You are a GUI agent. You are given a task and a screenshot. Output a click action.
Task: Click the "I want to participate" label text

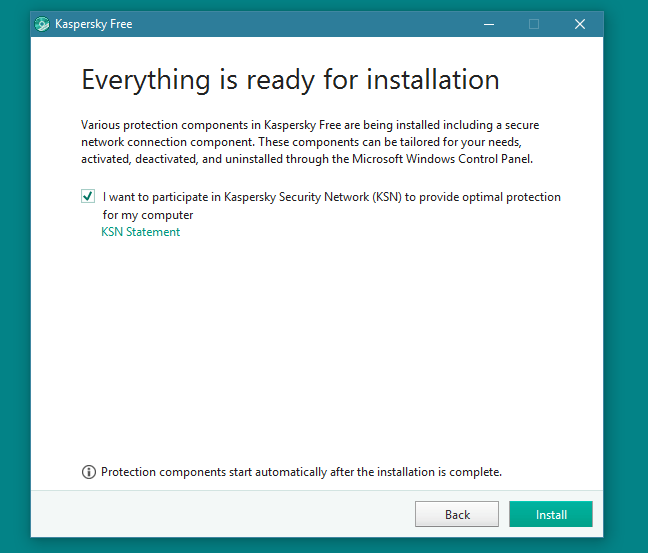pyautogui.click(x=331, y=197)
